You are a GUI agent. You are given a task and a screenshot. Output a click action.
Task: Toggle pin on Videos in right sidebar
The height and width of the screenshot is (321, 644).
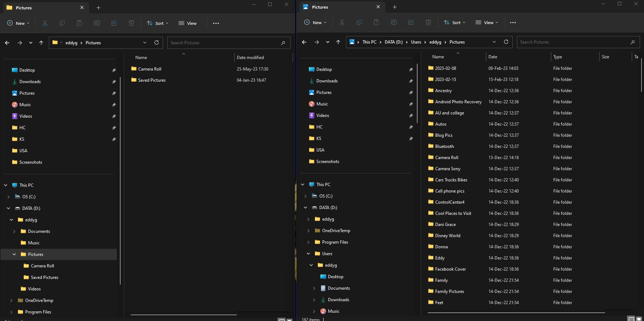[411, 116]
